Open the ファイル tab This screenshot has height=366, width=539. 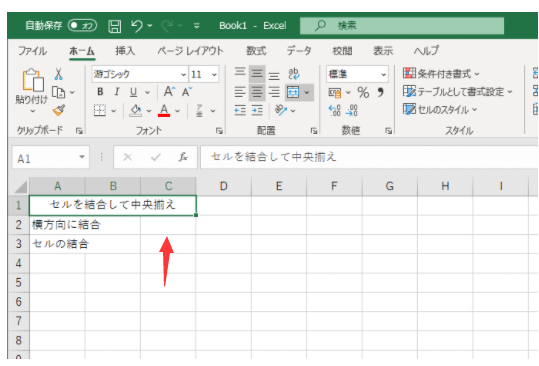tap(32, 51)
